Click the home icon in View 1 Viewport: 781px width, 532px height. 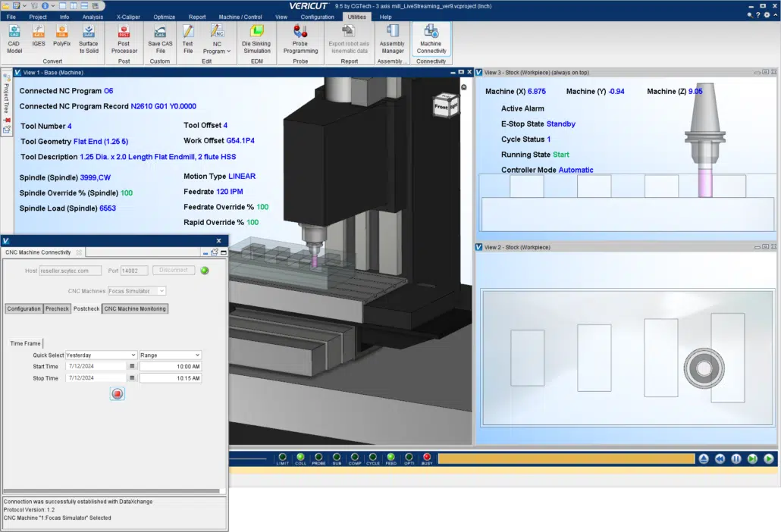[464, 87]
